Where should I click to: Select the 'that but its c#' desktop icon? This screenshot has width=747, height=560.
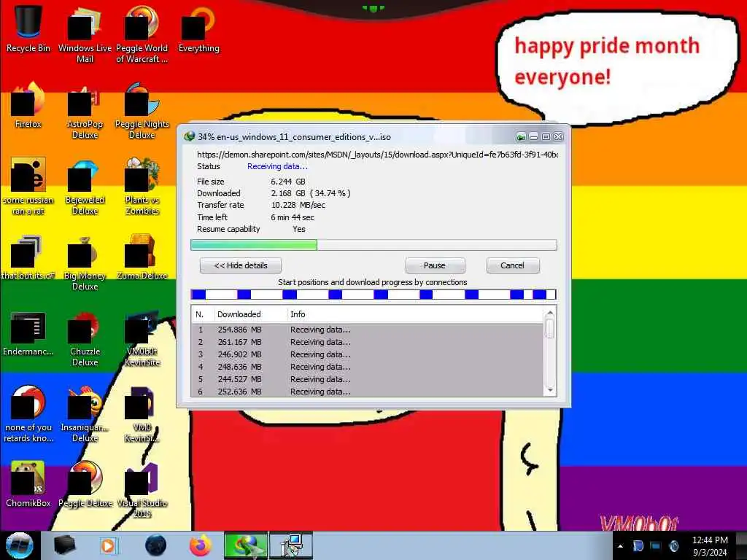tap(28, 257)
